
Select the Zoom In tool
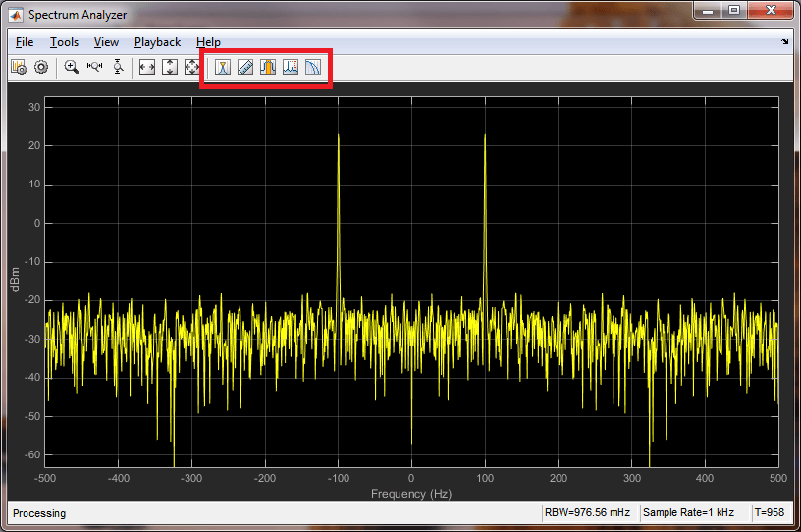(x=72, y=67)
